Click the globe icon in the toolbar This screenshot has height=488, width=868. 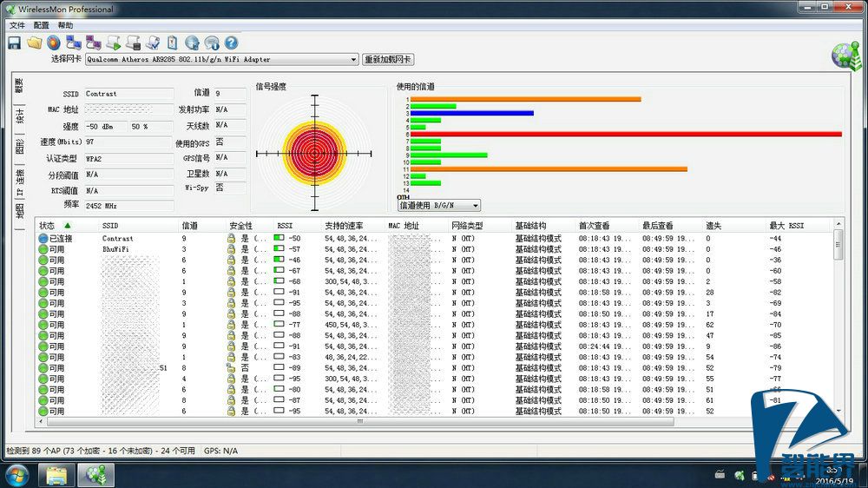(x=192, y=42)
